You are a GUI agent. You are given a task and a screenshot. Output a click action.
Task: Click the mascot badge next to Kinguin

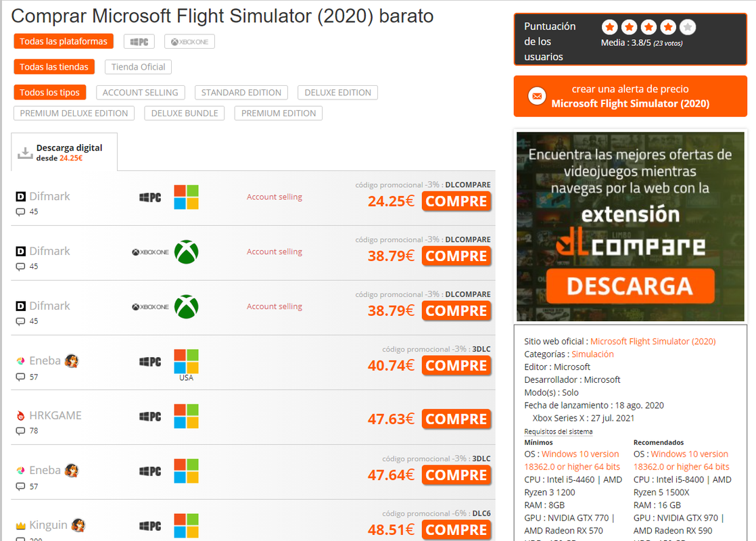pos(78,525)
